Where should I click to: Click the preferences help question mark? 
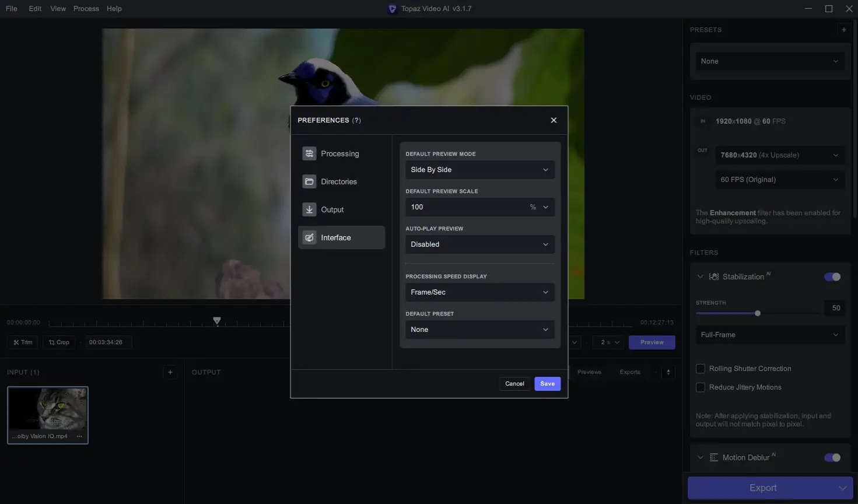click(x=356, y=120)
